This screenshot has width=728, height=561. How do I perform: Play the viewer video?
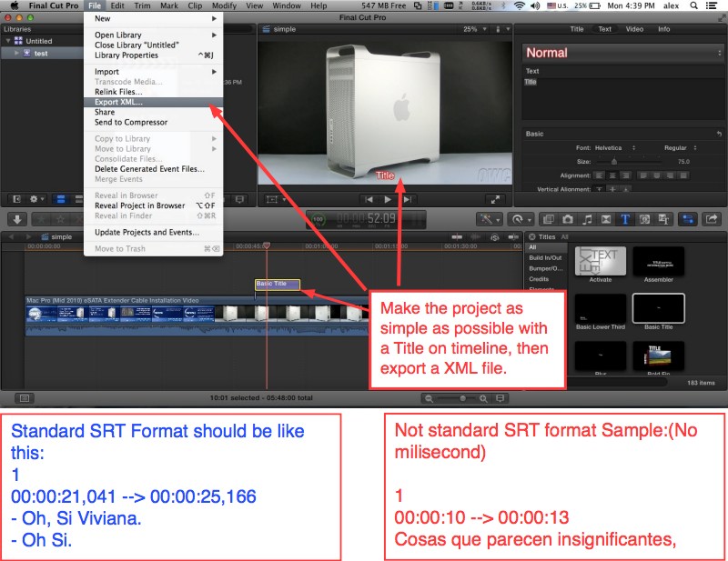[388, 199]
